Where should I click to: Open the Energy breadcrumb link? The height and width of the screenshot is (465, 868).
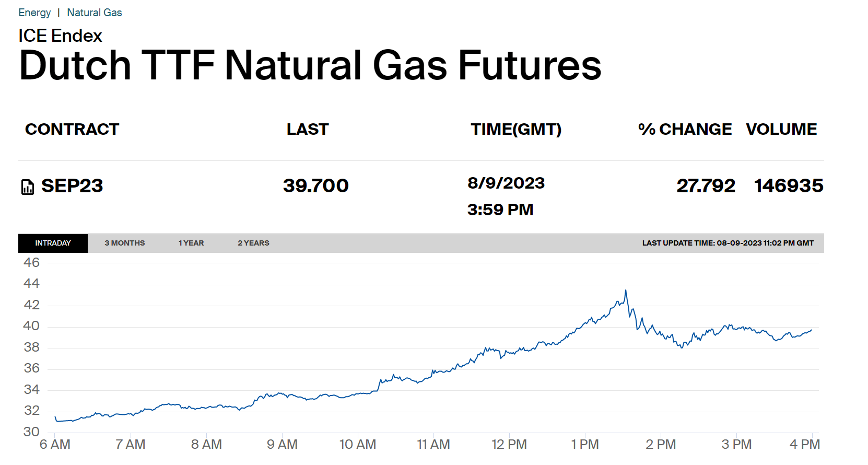(x=34, y=13)
